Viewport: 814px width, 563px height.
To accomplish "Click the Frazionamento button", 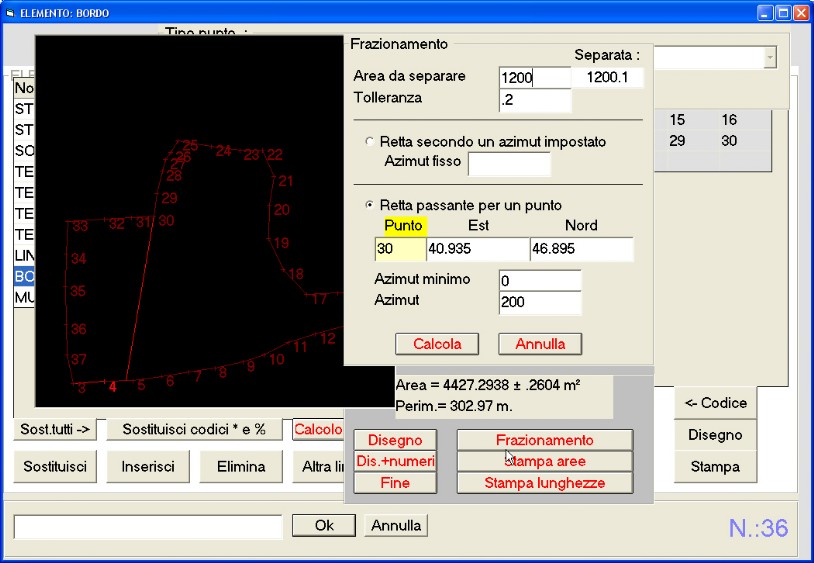I will pyautogui.click(x=545, y=440).
